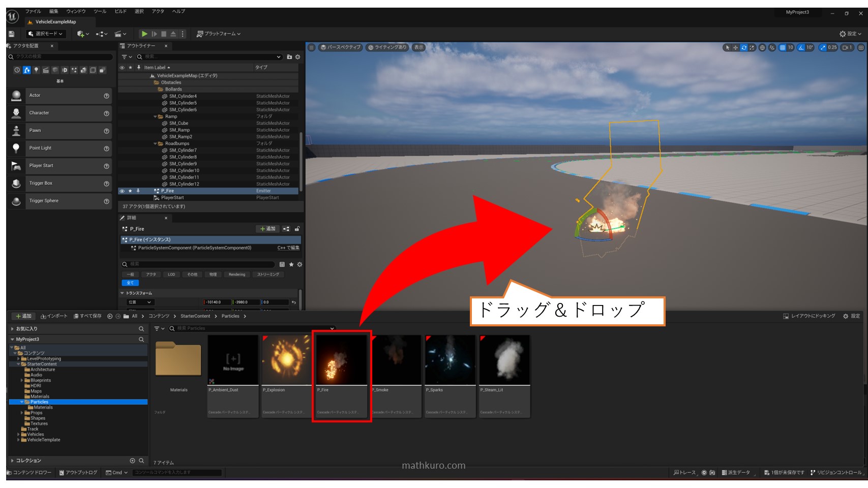Open help for the Actor item

[x=106, y=96]
